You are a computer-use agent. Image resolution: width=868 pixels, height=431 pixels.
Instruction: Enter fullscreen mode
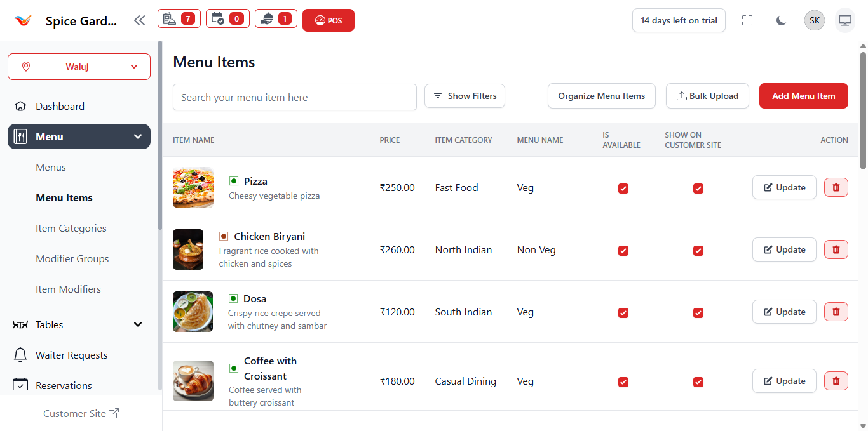[x=747, y=20]
